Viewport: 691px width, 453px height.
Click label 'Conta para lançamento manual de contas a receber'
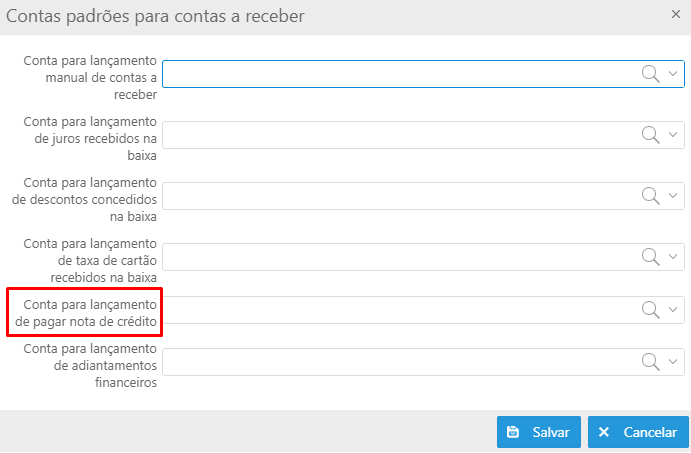90,78
